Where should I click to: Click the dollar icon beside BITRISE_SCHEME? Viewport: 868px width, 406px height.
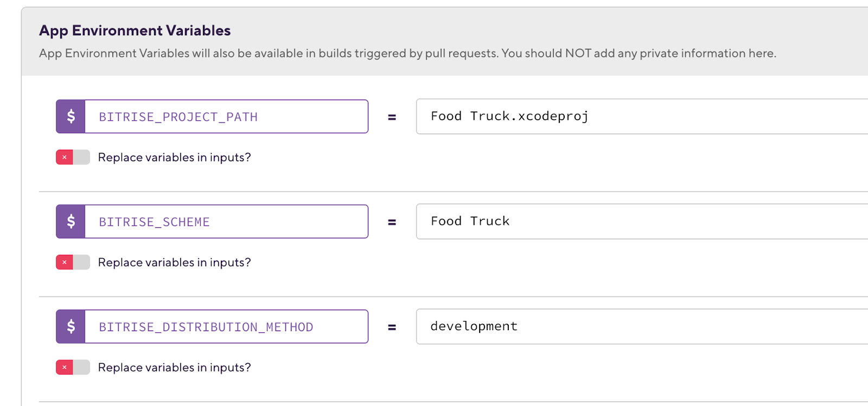[x=71, y=222]
